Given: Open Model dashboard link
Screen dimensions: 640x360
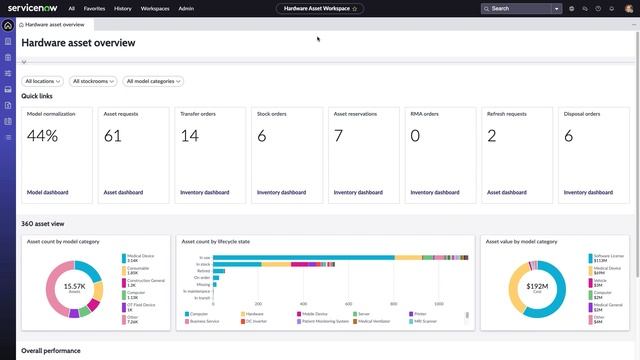Looking at the screenshot, I should [47, 192].
